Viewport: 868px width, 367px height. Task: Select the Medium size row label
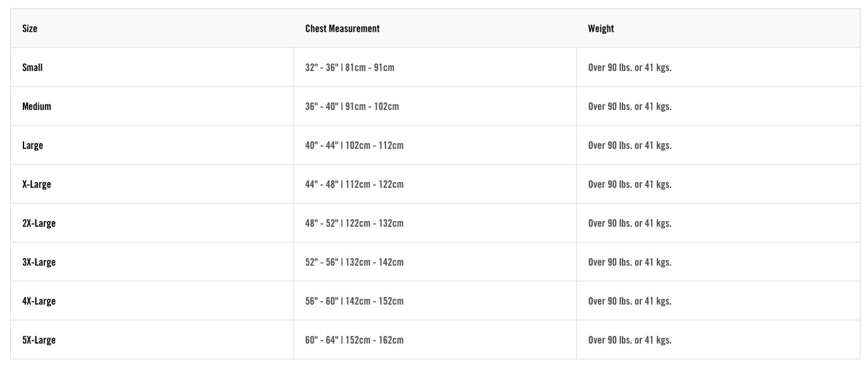(x=37, y=106)
